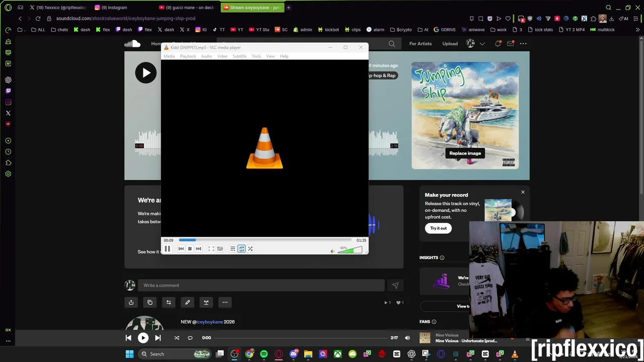644x362 pixels.
Task: Reload the page with refresh icon
Action: click(38, 19)
